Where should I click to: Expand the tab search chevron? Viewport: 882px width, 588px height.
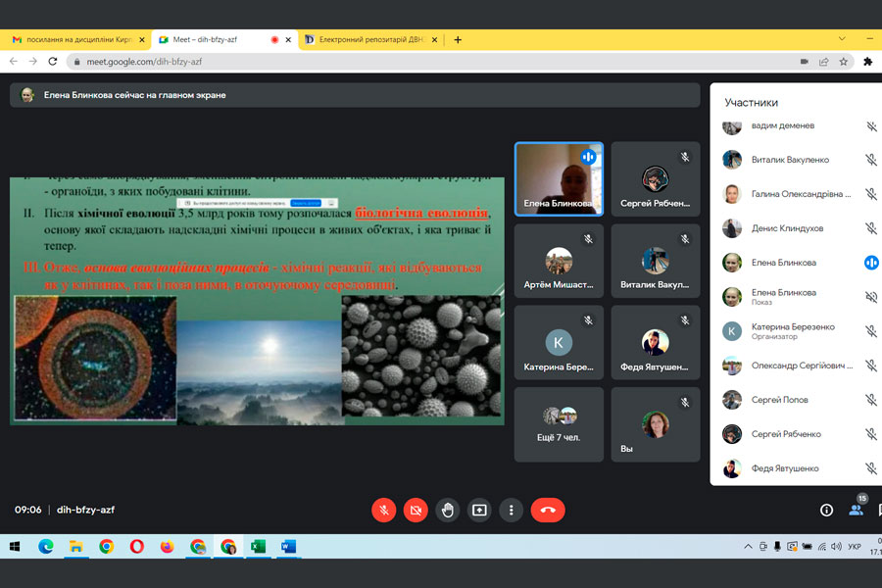coord(842,39)
